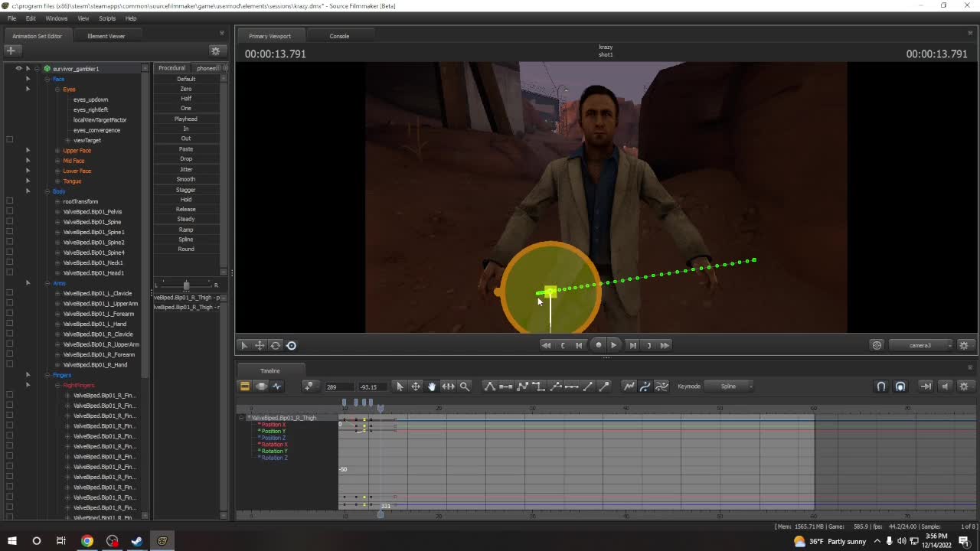The image size is (980, 551).
Task: Toggle the frame snap magnet icon
Action: [900, 386]
